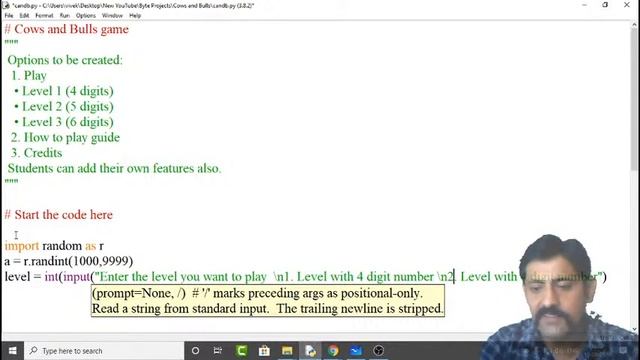This screenshot has width=640, height=360.
Task: Open the blue app icon next to Chrome
Action: pyautogui.click(x=356, y=351)
